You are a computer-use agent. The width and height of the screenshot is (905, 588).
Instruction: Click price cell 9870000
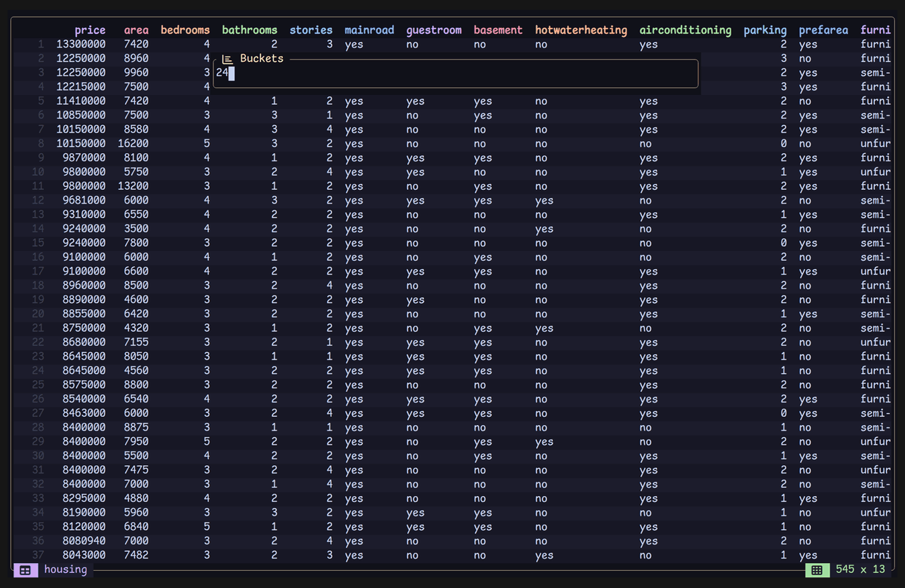point(84,158)
